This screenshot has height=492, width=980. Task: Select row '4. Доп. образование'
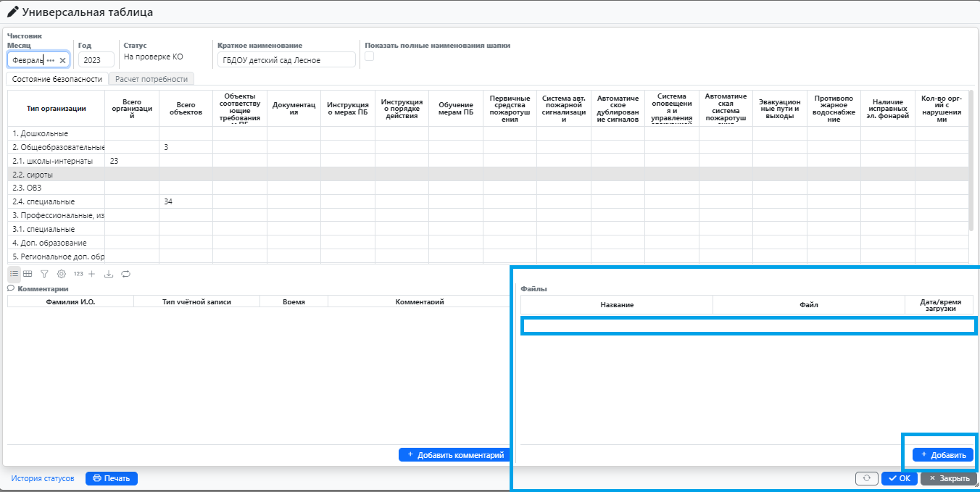click(x=489, y=243)
